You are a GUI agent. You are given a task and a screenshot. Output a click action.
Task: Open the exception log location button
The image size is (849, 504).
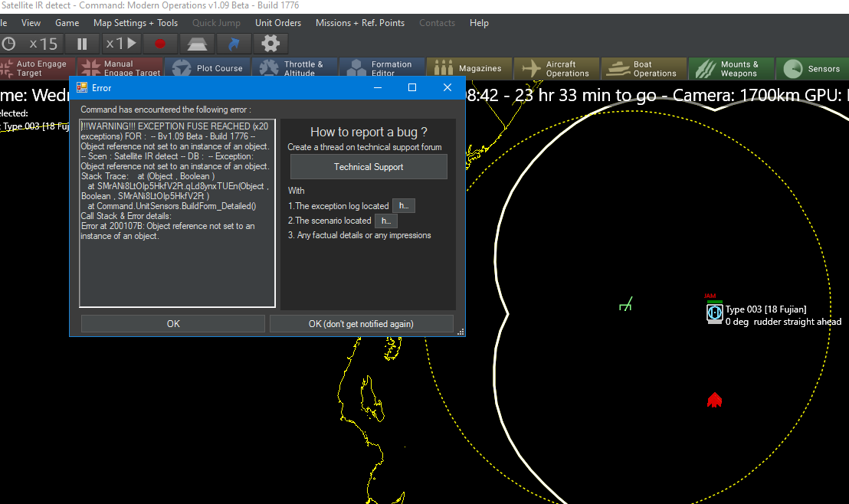tap(403, 206)
